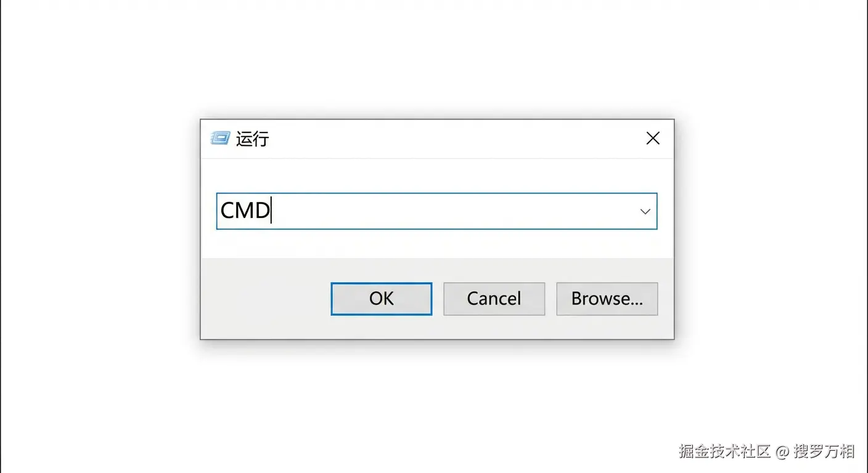
Task: Click the X to close the Run window
Action: tap(652, 138)
